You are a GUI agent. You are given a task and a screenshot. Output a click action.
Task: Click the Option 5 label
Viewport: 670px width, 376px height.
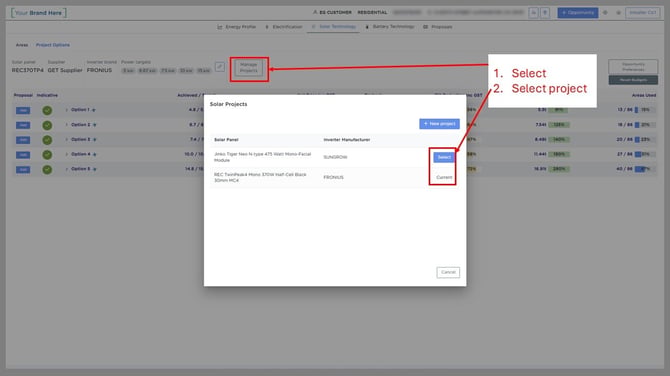pyautogui.click(x=80, y=169)
